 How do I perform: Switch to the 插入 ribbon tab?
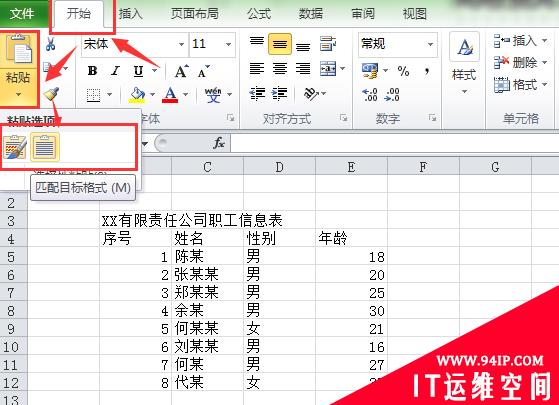pos(130,14)
